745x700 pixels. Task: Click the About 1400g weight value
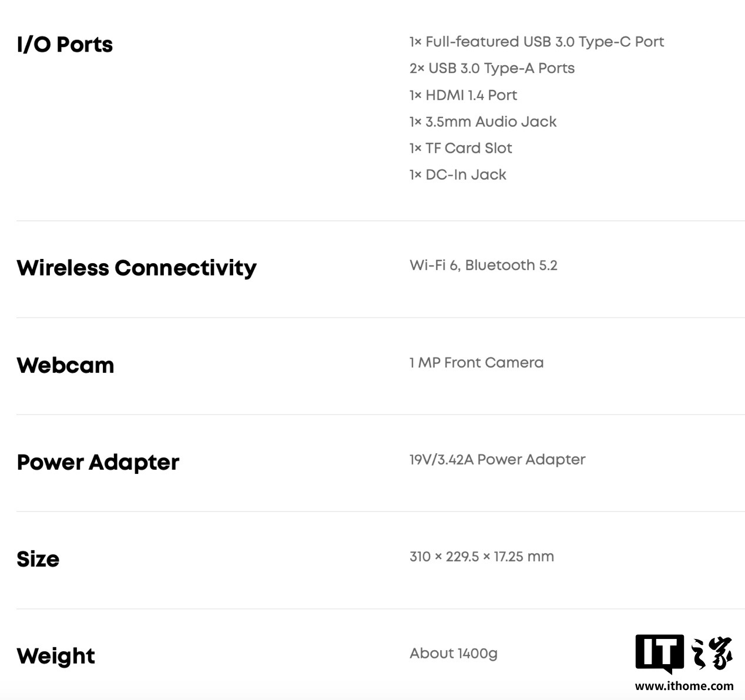pyautogui.click(x=454, y=654)
